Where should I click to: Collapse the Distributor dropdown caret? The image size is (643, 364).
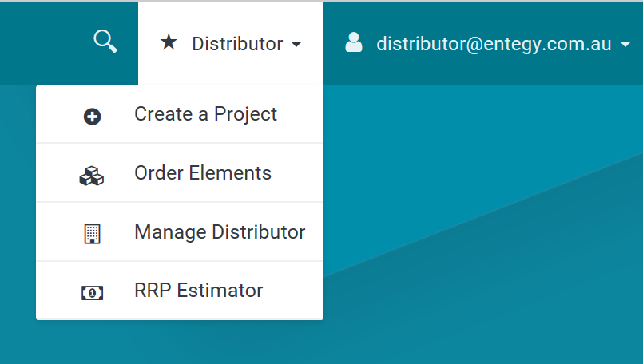pos(296,44)
